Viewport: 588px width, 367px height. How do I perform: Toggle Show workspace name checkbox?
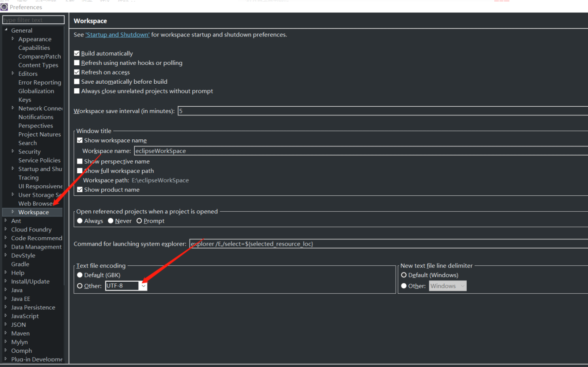click(x=79, y=140)
